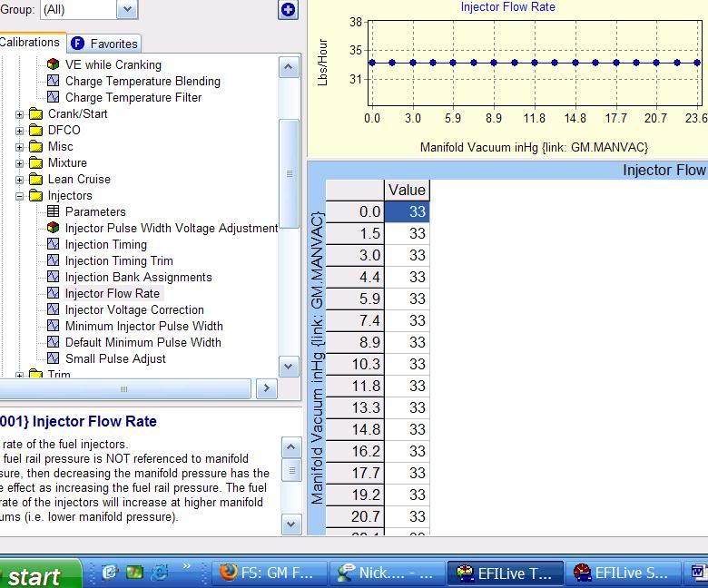Select the Parameters tree item

click(95, 211)
